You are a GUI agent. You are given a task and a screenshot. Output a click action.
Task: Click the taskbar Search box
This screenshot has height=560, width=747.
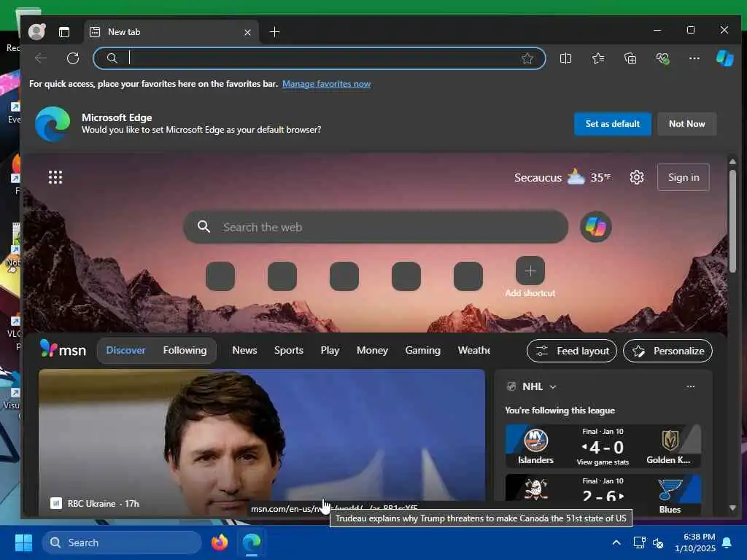pyautogui.click(x=122, y=542)
